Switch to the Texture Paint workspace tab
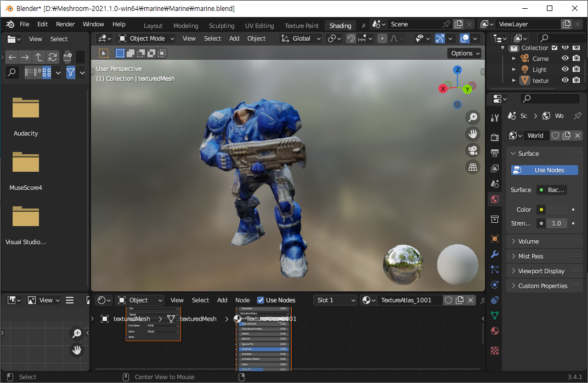 tap(302, 25)
